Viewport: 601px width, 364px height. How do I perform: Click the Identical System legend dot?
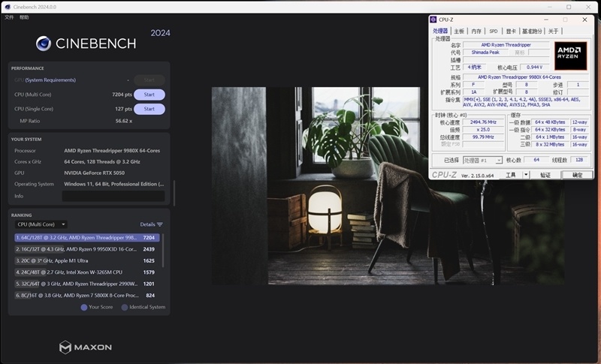[125, 307]
